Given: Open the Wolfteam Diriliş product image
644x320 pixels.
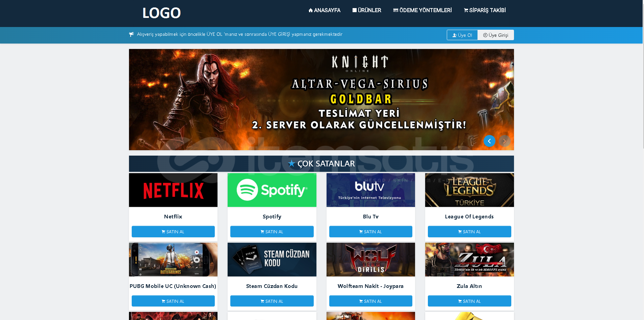Looking at the screenshot, I should (x=371, y=260).
